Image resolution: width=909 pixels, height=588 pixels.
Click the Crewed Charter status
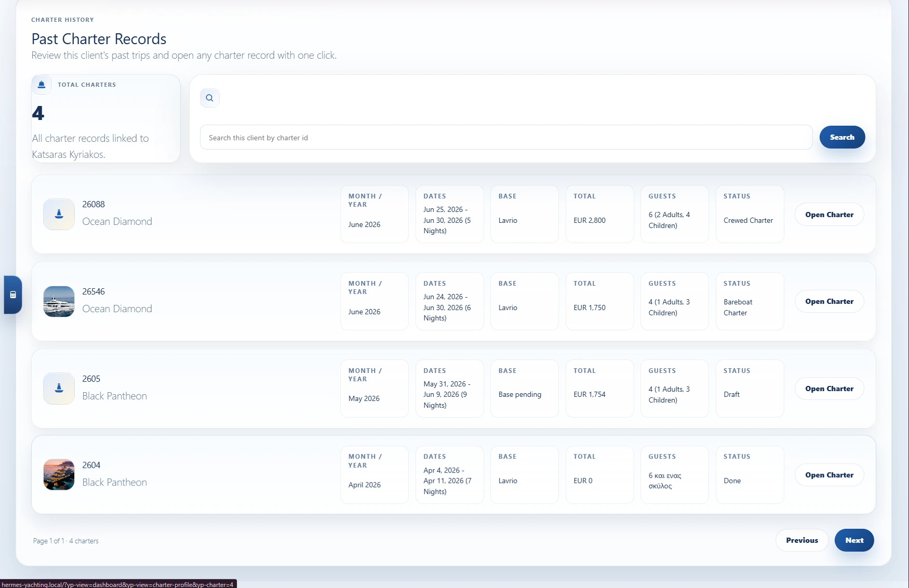[748, 220]
